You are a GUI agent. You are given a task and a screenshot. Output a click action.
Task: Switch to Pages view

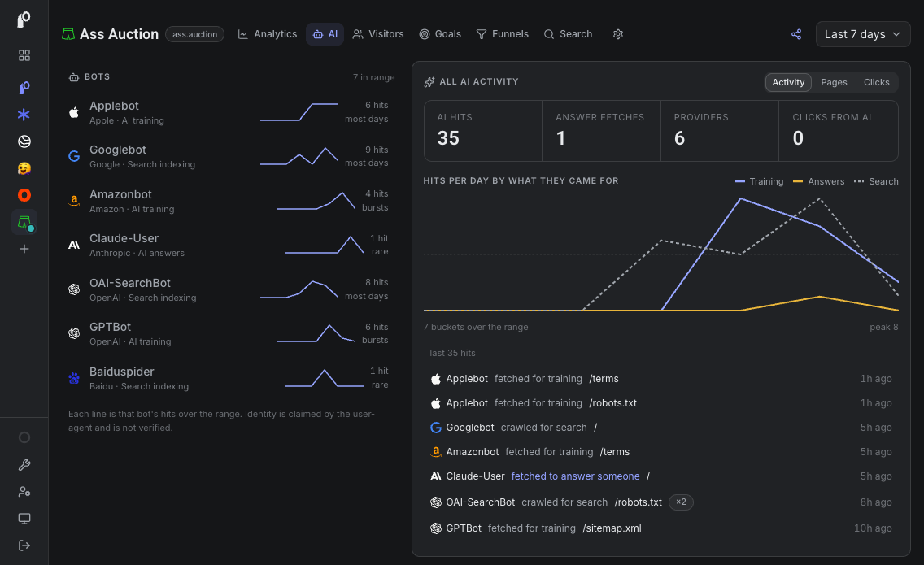pos(834,82)
